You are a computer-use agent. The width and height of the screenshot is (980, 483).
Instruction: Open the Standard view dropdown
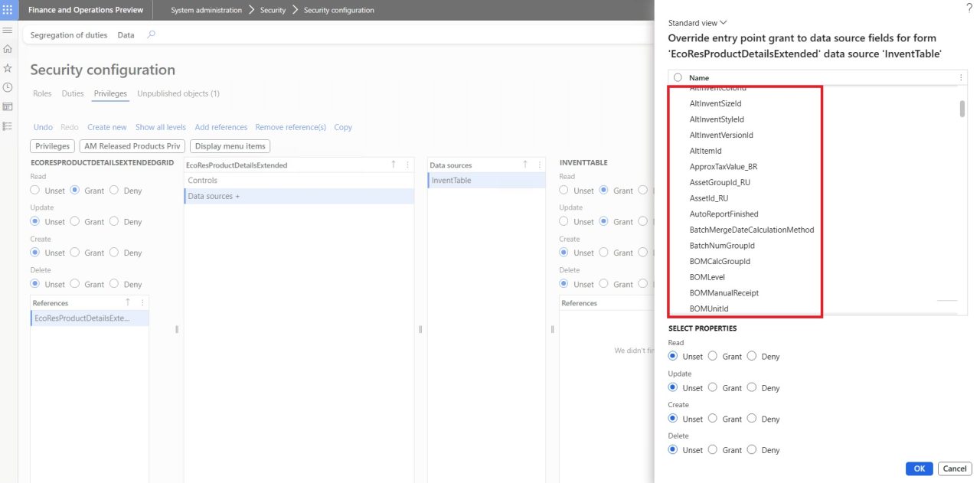click(x=697, y=23)
